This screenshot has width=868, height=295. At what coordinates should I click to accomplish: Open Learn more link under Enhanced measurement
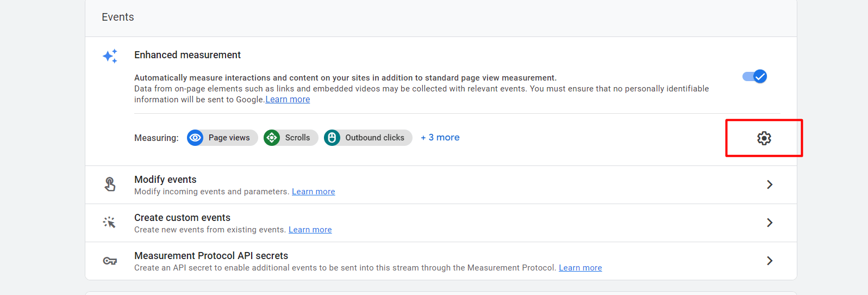[x=288, y=100]
